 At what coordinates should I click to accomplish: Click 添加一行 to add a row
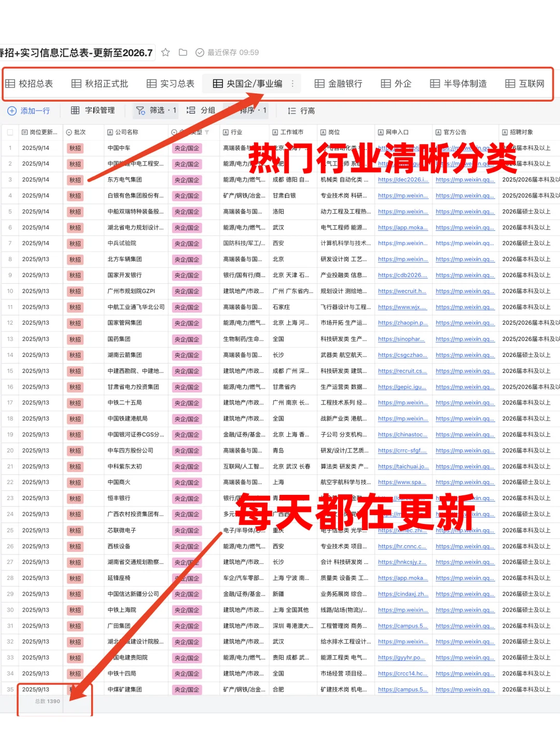click(29, 111)
